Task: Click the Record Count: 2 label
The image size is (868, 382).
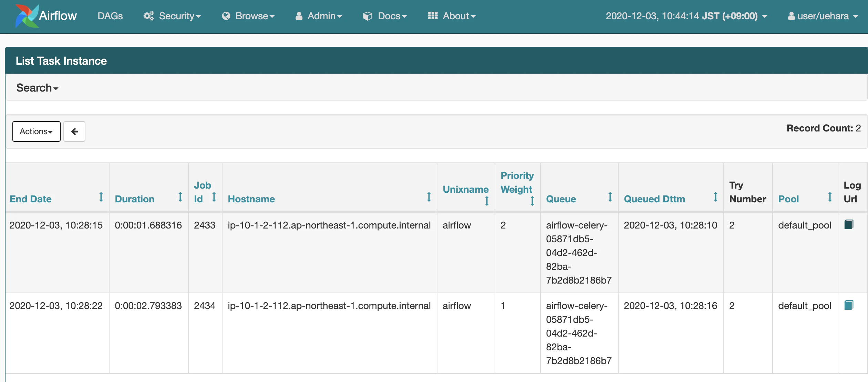Action: coord(824,128)
